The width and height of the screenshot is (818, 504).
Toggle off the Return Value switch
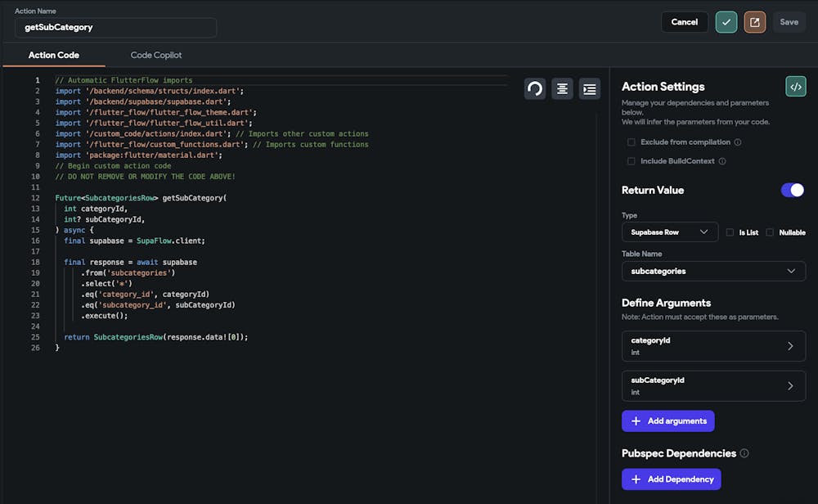792,189
